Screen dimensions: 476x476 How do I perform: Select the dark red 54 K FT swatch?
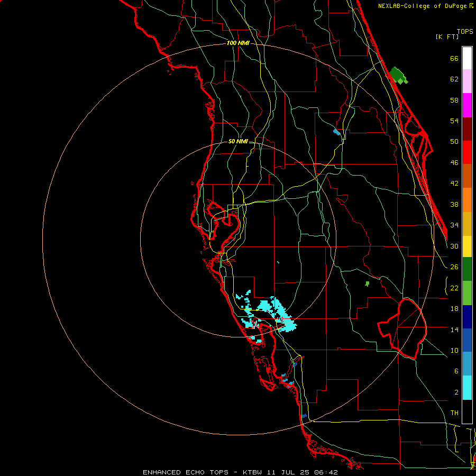(x=467, y=129)
